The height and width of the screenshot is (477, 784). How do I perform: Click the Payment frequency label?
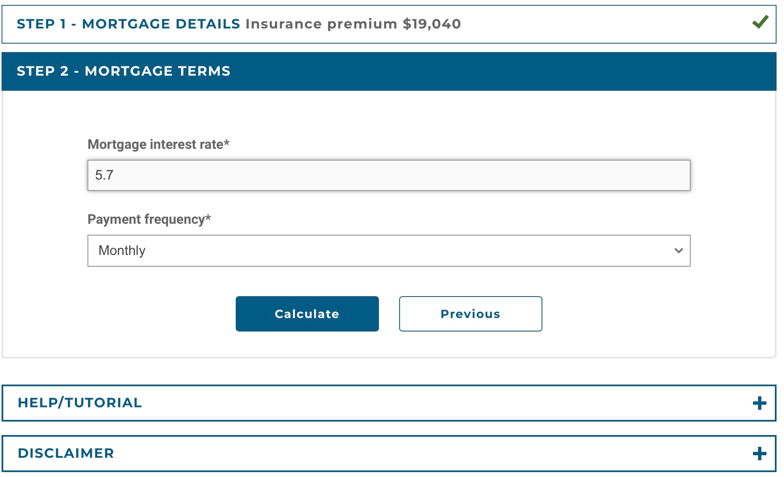coord(149,219)
